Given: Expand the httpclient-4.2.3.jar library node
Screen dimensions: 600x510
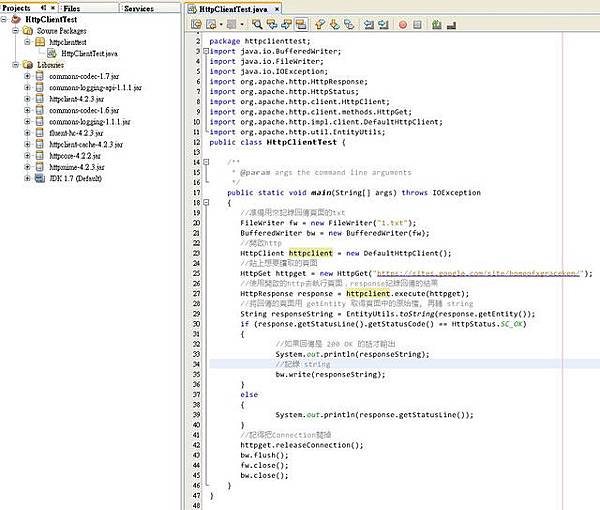Looking at the screenshot, I should 27,98.
